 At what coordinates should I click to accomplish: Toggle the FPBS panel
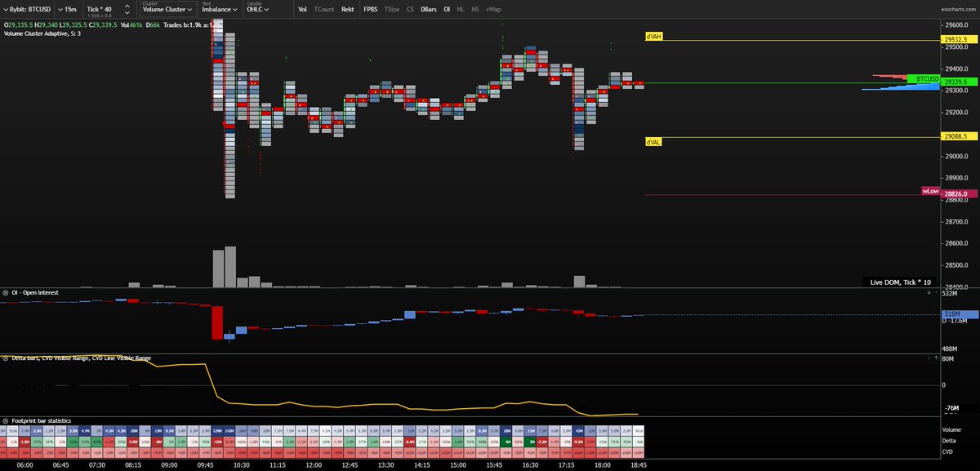[371, 8]
